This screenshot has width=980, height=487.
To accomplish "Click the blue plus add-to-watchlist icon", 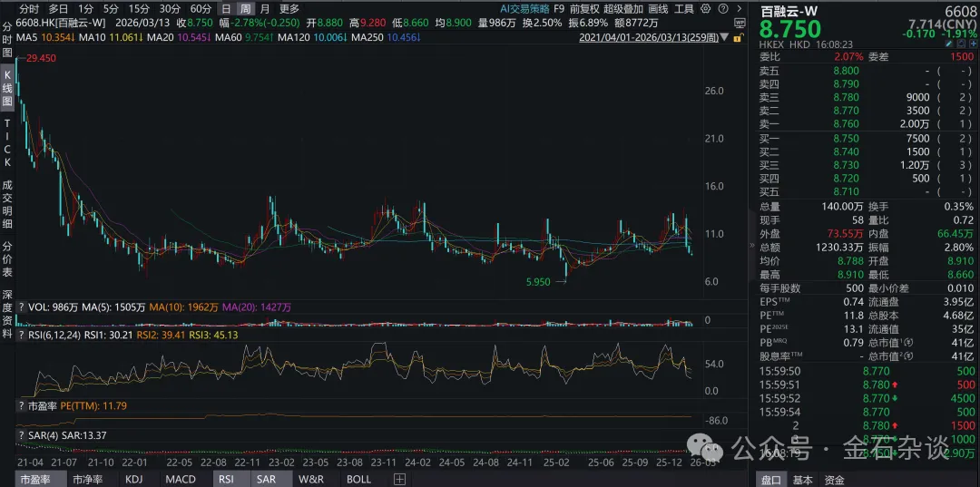I will click(x=973, y=44).
